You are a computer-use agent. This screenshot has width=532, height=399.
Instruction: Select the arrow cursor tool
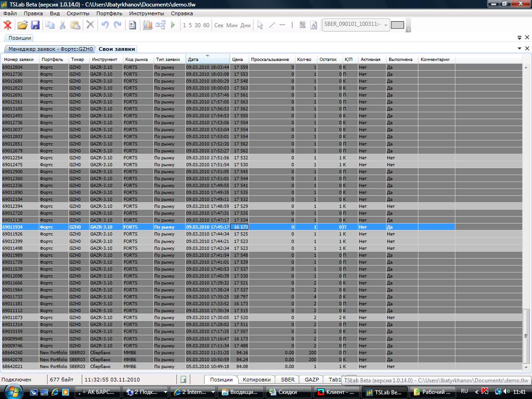[260, 25]
